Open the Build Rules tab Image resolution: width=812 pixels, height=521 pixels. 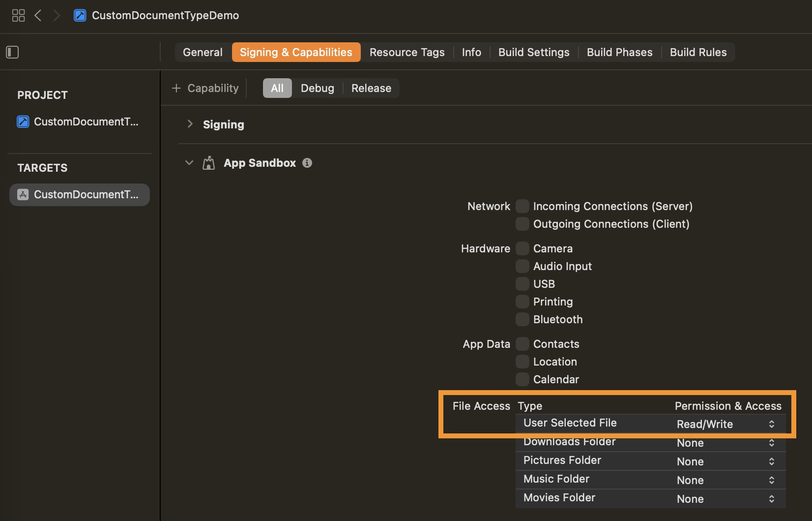pos(698,52)
